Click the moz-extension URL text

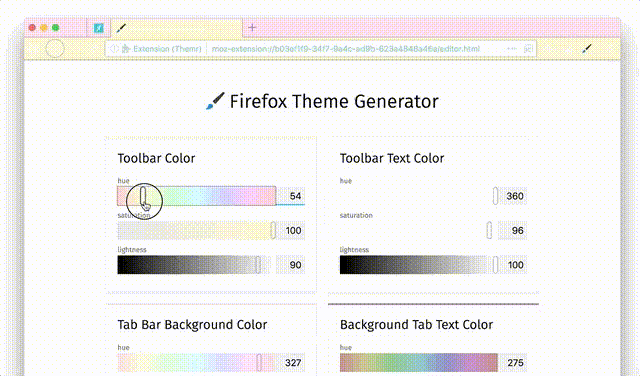[346, 49]
